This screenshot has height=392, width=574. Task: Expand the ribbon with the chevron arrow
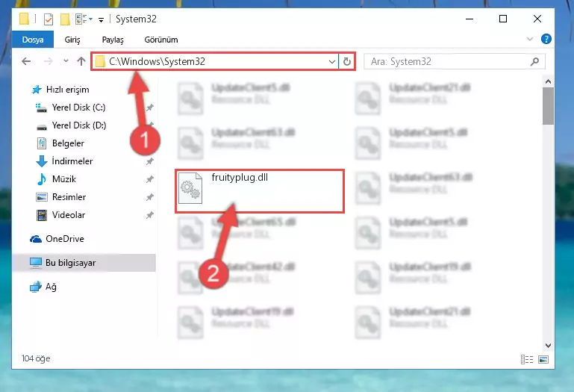pyautogui.click(x=529, y=39)
